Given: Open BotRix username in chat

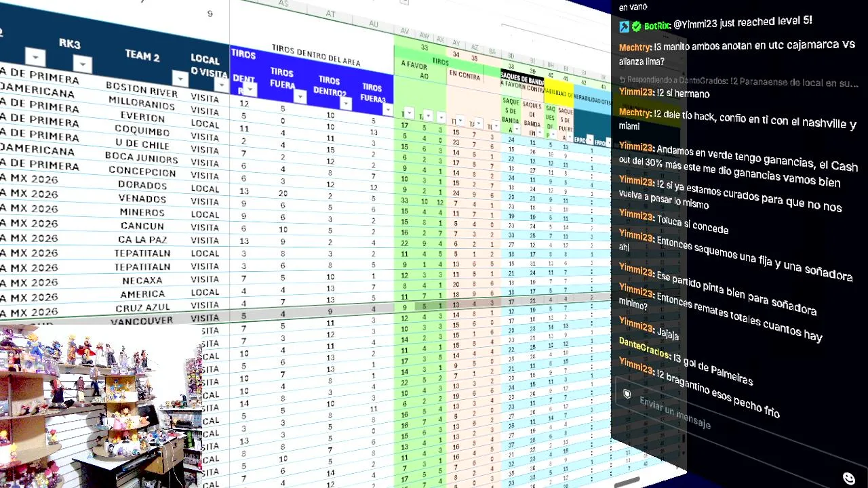Looking at the screenshot, I should pos(656,26).
